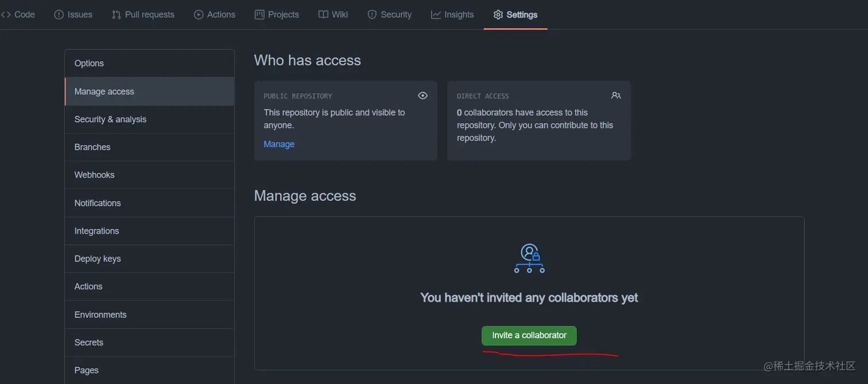
Task: Click the Projects board icon
Action: (x=259, y=15)
